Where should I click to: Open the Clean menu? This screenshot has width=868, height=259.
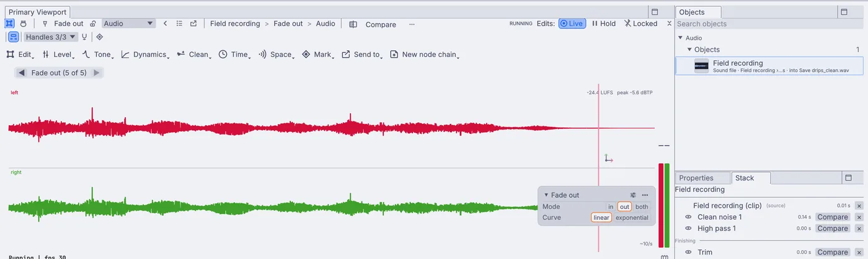click(194, 55)
